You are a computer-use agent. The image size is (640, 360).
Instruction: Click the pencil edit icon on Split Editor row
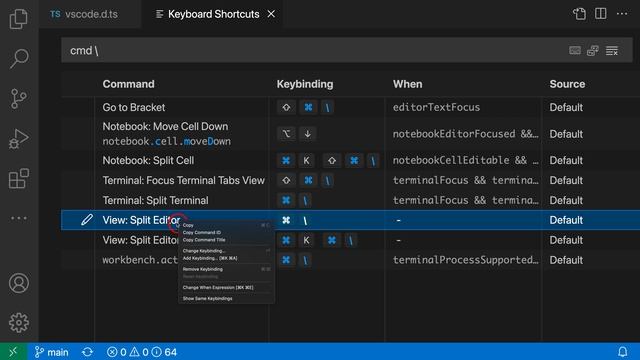click(x=87, y=220)
